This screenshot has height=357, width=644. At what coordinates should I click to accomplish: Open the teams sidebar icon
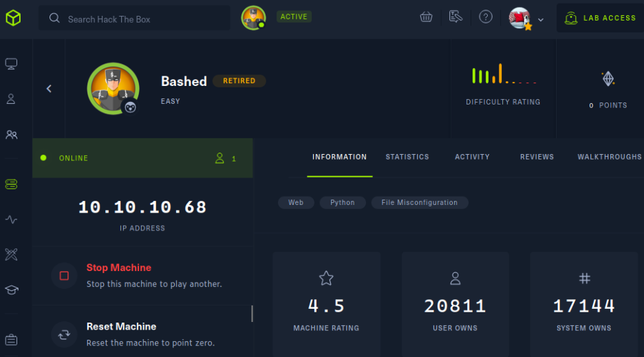point(12,135)
